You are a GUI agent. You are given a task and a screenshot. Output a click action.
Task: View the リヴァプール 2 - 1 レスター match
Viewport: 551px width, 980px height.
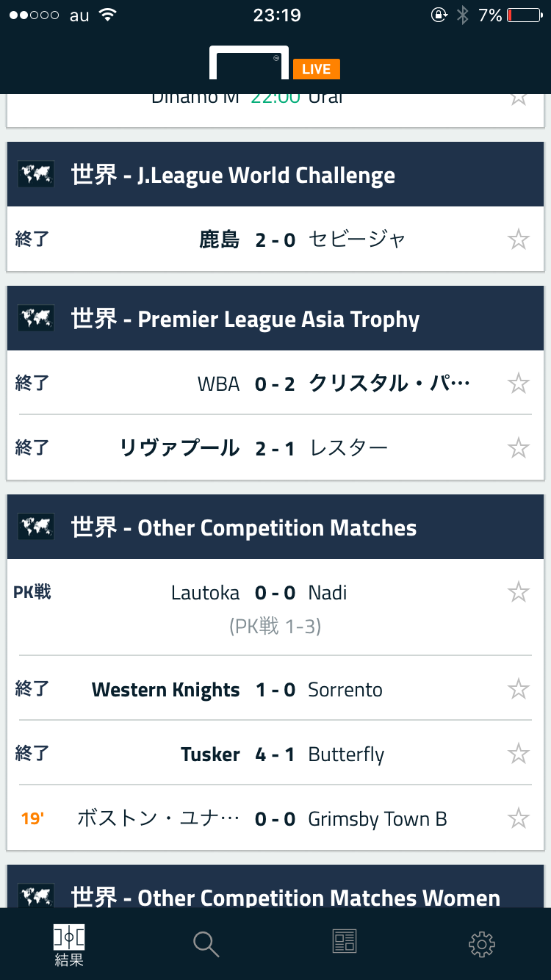275,448
